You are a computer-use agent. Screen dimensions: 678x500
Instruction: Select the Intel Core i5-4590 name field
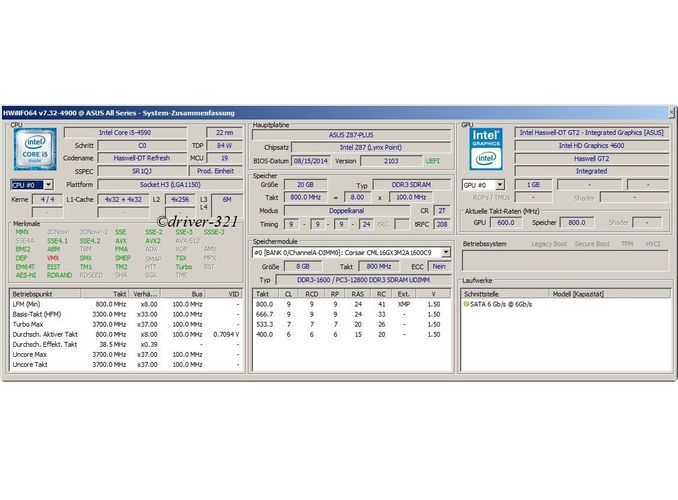point(125,132)
